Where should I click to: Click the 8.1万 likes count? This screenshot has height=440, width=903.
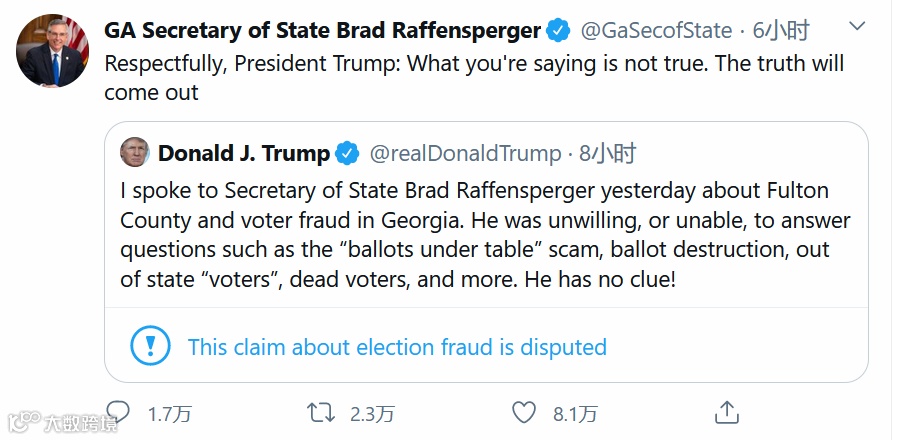pyautogui.click(x=575, y=413)
